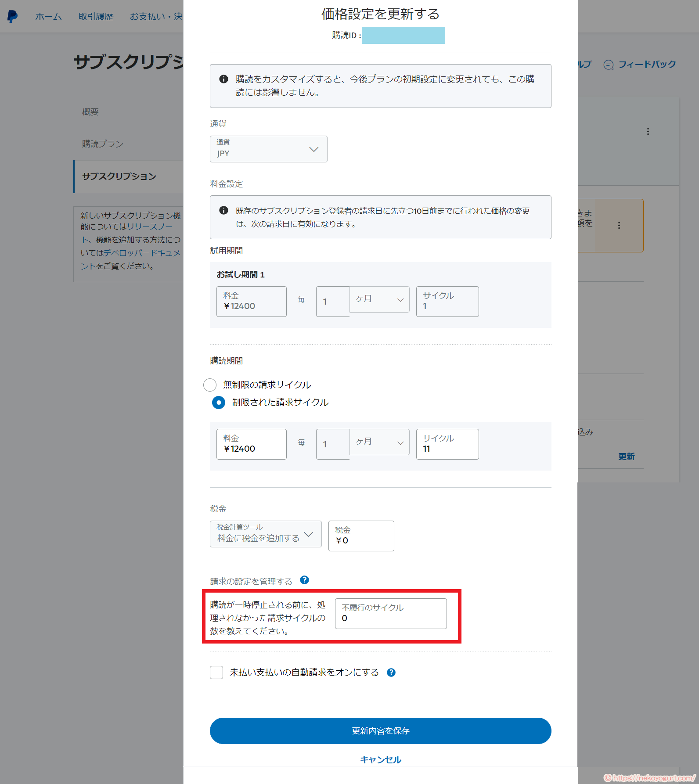Screen dimensions: 699x784
Task: Enable 未払い支払いの自動請求 checkbox
Action: coord(216,673)
